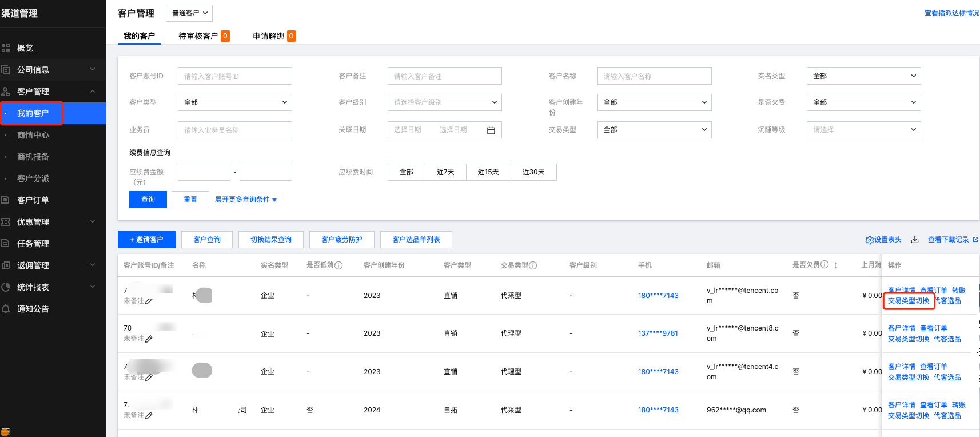Click the 返佣管理 sidebar icon
Viewport: 980px width, 437px height.
6,265
